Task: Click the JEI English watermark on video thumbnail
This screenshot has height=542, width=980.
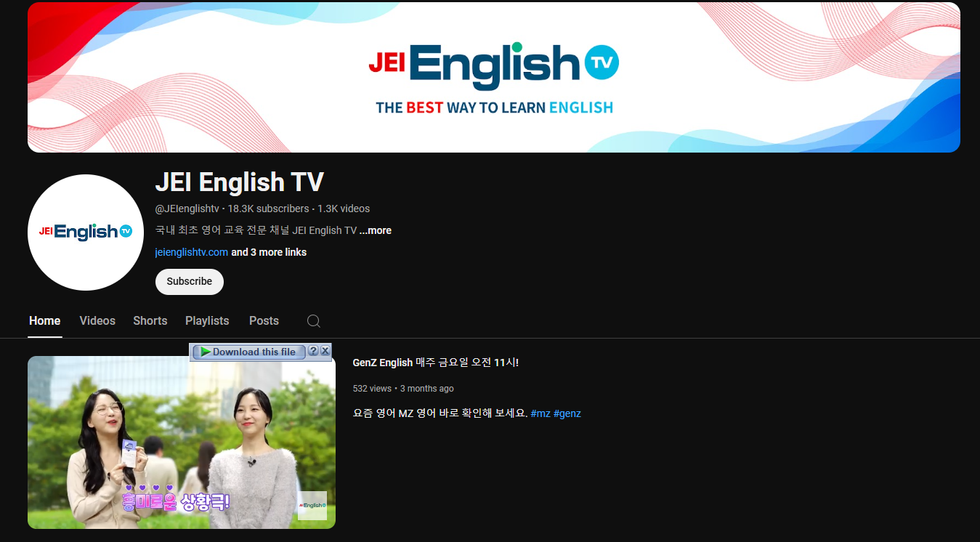Action: coord(312,505)
